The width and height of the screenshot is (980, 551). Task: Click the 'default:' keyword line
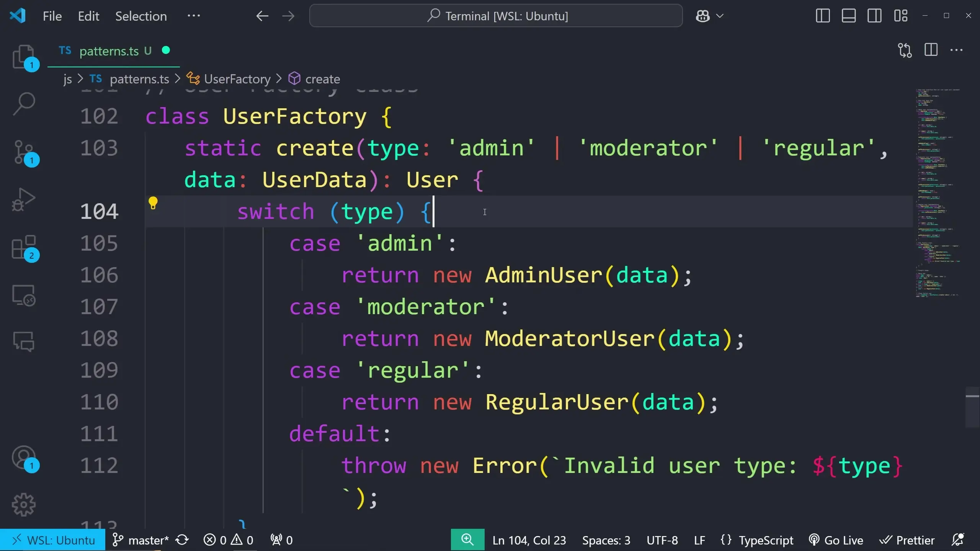[340, 434]
